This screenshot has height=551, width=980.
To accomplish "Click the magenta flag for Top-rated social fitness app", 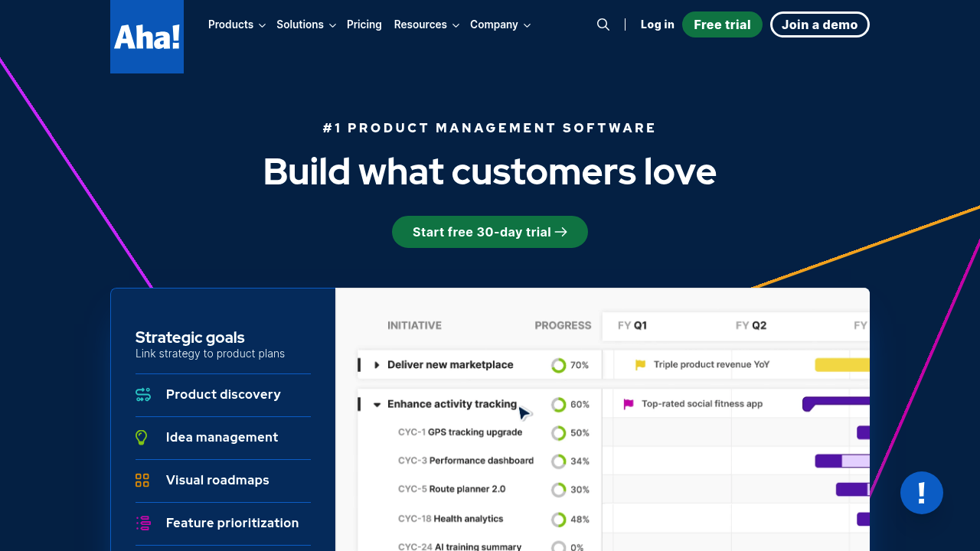I will 629,404.
